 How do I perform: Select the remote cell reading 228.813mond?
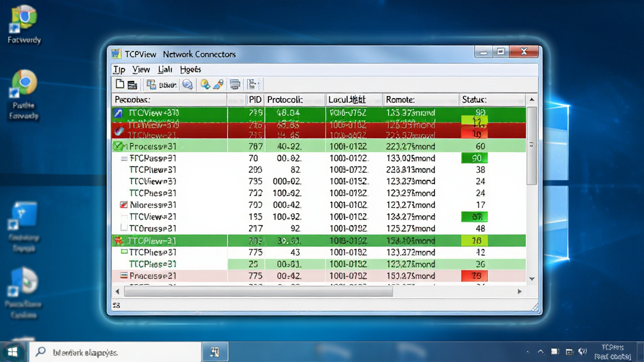(410, 170)
